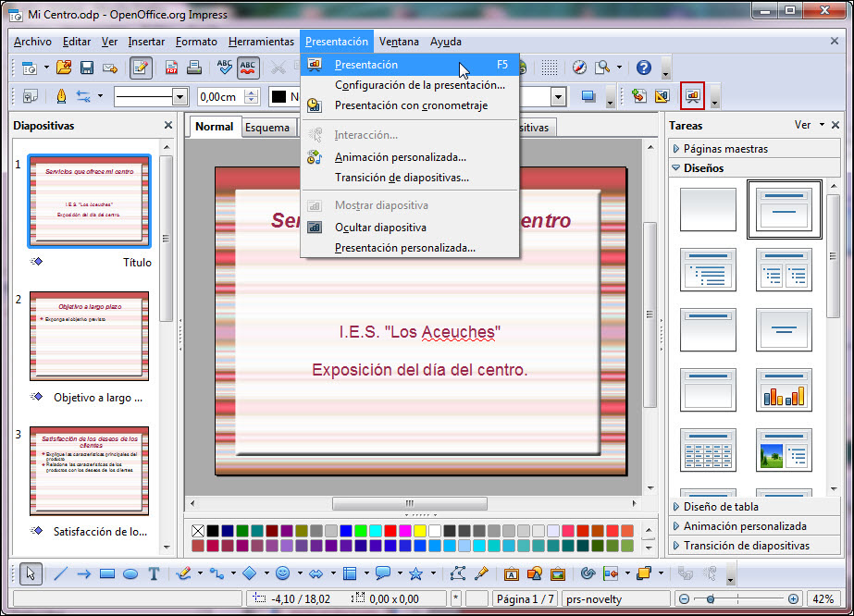Open the Navigator compass icon
The height and width of the screenshot is (616, 854).
point(579,68)
